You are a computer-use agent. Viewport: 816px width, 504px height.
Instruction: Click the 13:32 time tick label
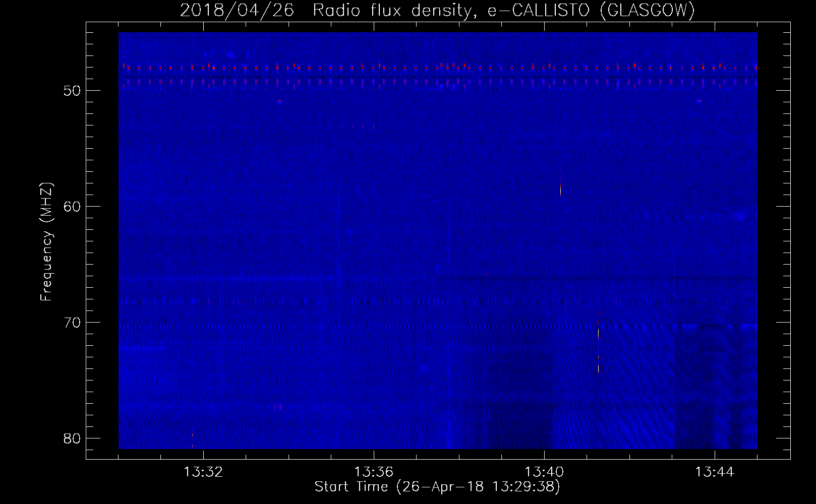coord(203,472)
